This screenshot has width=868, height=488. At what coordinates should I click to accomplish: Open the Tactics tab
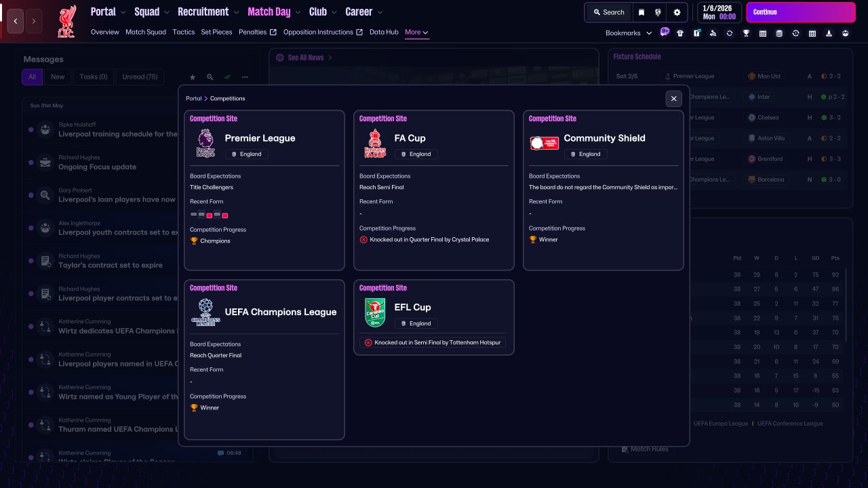click(184, 33)
